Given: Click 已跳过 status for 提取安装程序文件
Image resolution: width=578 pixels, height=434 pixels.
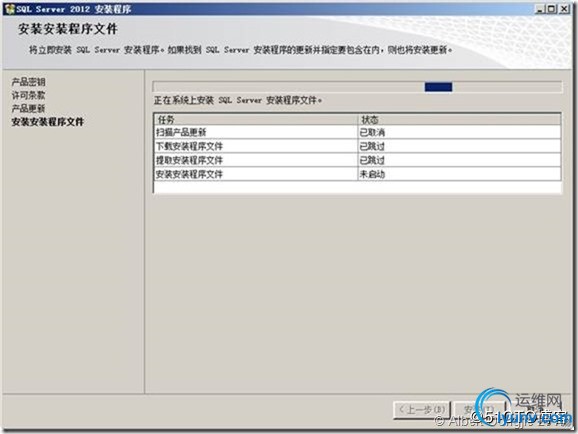Looking at the screenshot, I should (459, 160).
